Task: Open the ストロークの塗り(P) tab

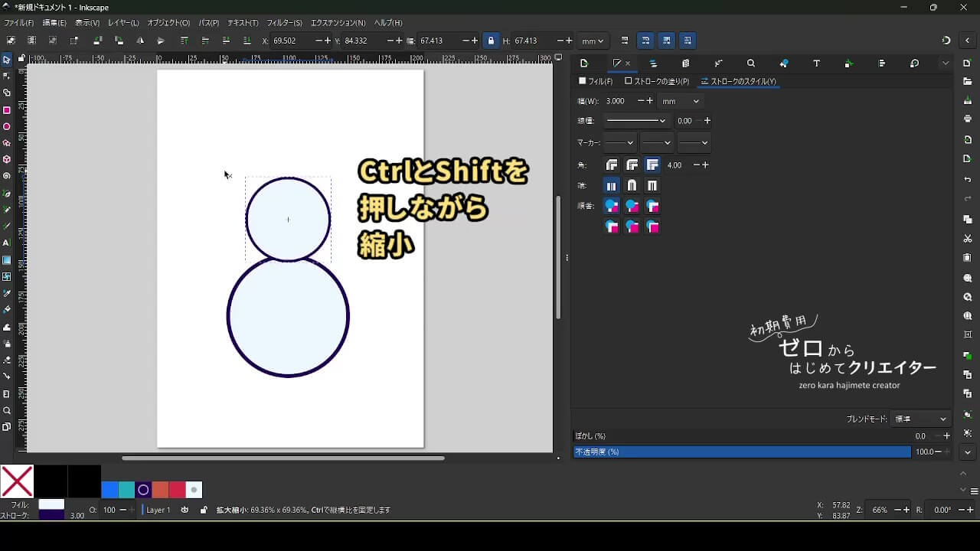Action: [x=657, y=81]
